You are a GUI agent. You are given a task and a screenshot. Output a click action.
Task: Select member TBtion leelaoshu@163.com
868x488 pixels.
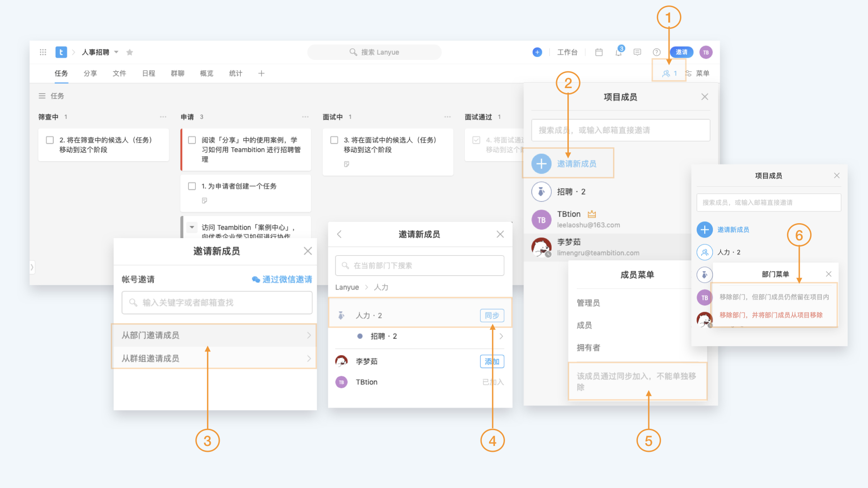pyautogui.click(x=621, y=220)
